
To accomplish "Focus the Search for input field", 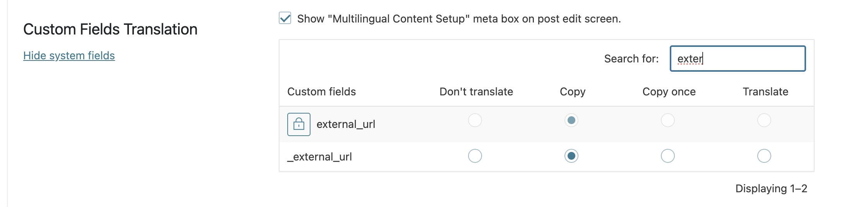I will pos(738,59).
